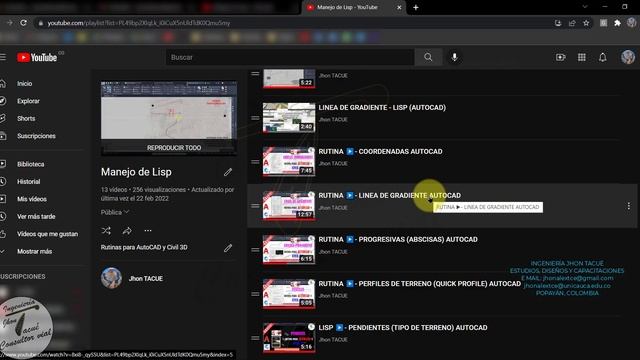The height and width of the screenshot is (360, 640).
Task: Open video LINEA DE GRADIENTE - LISP (AUTOCAD)
Action: point(382,108)
